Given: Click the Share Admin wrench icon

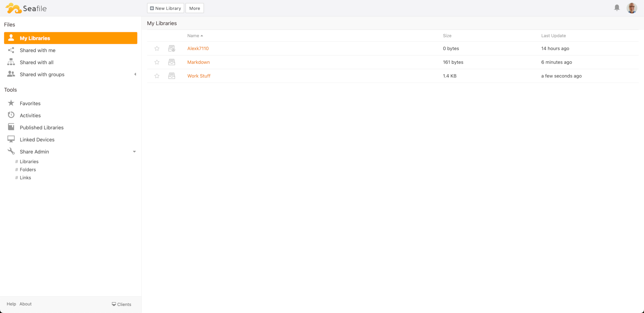Looking at the screenshot, I should [11, 151].
